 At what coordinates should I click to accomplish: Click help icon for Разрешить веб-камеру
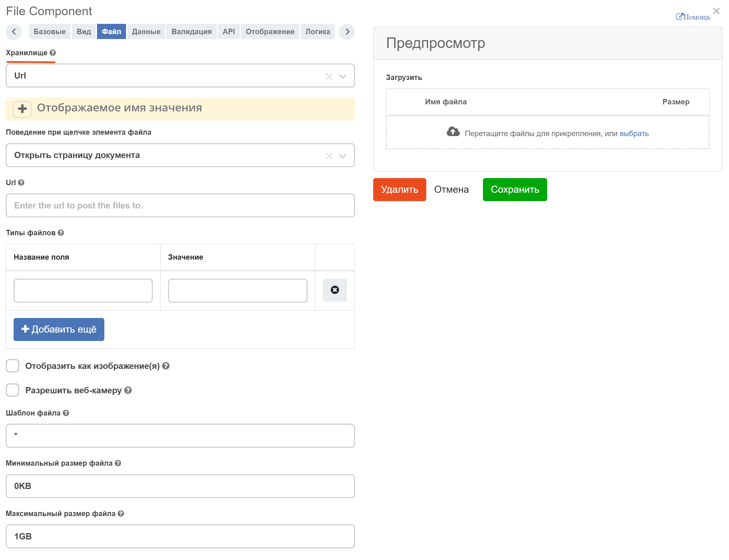(x=128, y=390)
